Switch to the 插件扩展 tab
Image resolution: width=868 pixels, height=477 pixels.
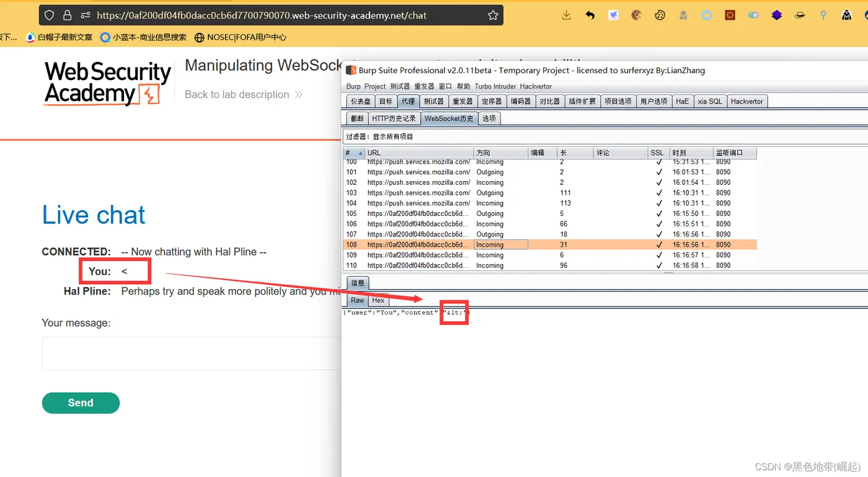click(582, 101)
